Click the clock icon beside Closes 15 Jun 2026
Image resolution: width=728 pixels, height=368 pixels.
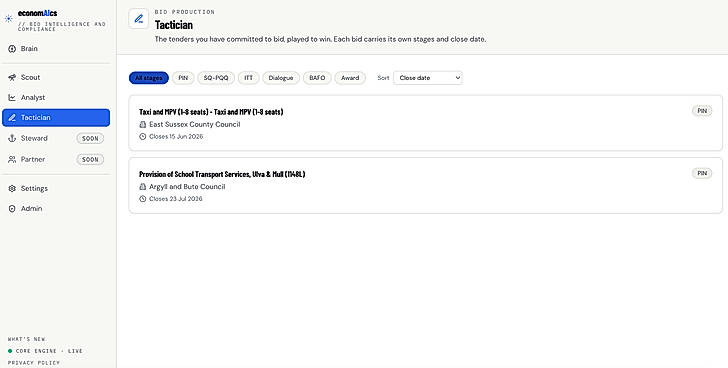click(143, 136)
